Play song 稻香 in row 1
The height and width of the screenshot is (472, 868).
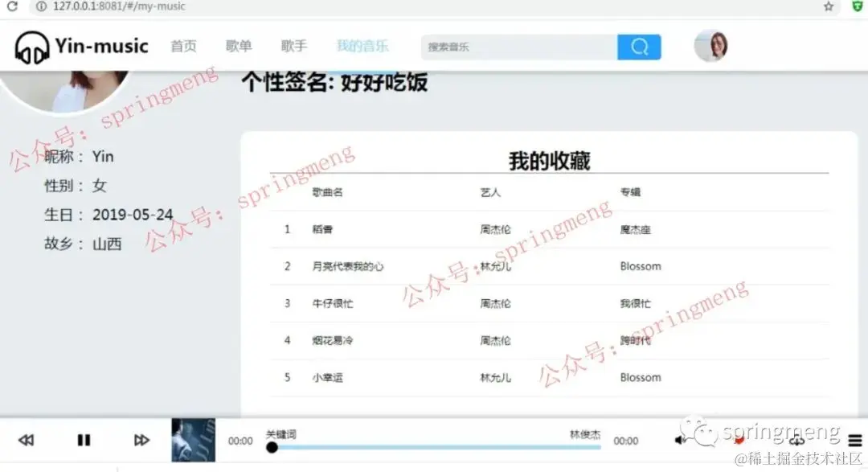coord(322,229)
